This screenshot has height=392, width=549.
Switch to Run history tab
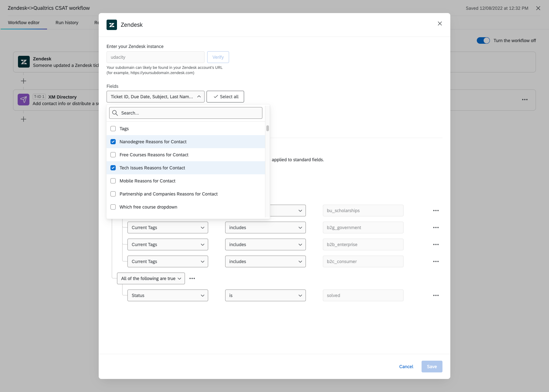point(67,23)
